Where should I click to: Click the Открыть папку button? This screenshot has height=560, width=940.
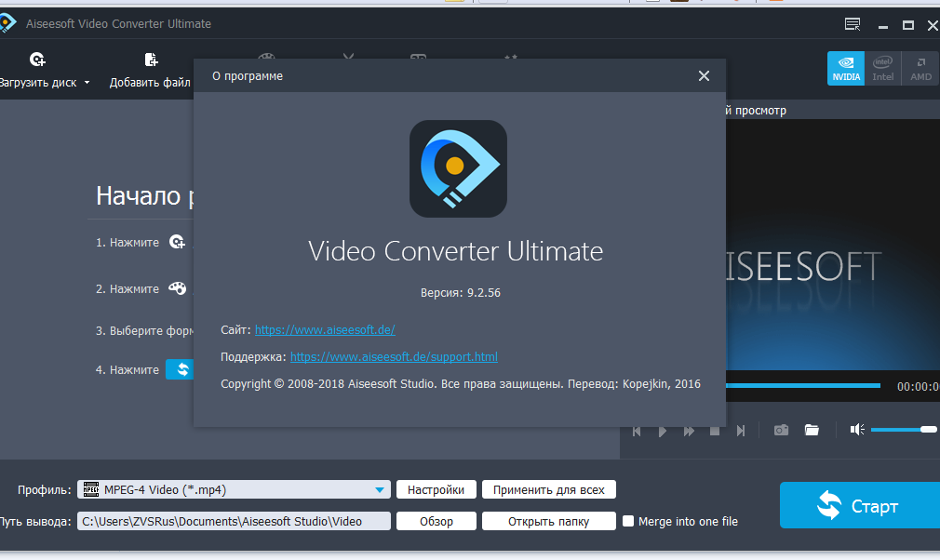(549, 521)
